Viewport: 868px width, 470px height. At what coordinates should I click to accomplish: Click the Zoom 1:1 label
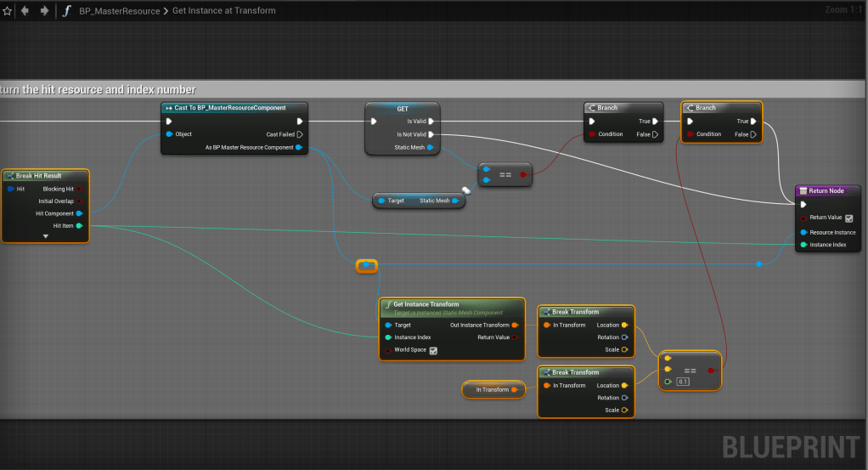pos(842,10)
